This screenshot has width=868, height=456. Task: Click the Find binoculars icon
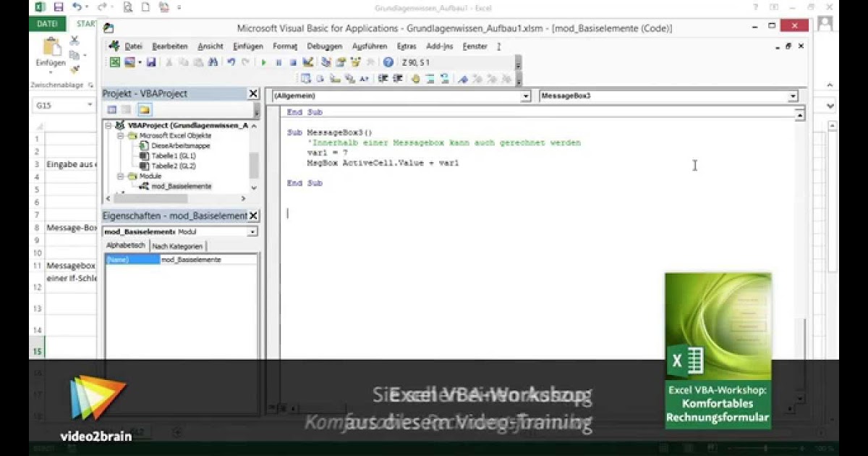tap(213, 62)
